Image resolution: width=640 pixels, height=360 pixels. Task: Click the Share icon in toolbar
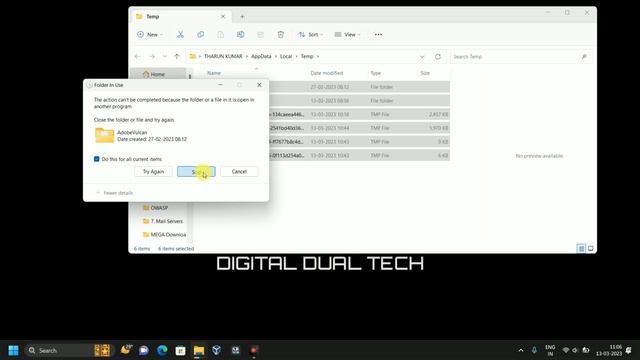(260, 35)
